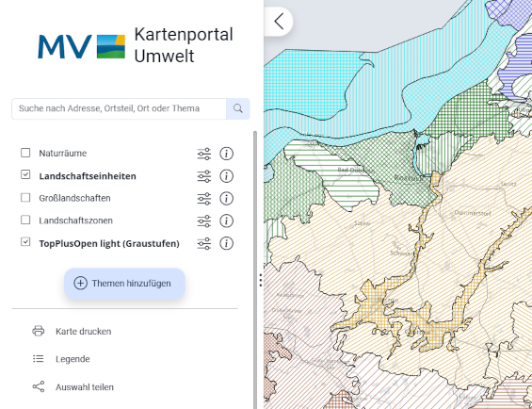Image resolution: width=532 pixels, height=409 pixels.
Task: Open Karte drucken
Action: [84, 331]
